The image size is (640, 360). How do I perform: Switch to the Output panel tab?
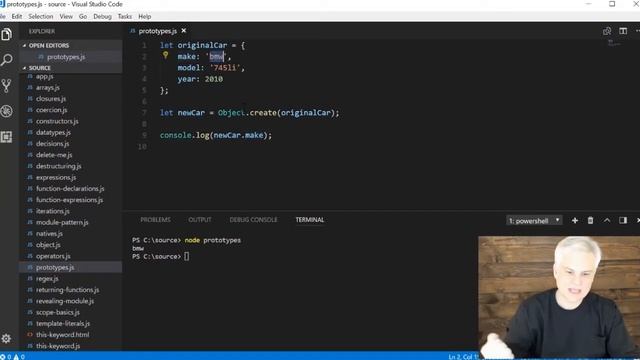[200, 220]
